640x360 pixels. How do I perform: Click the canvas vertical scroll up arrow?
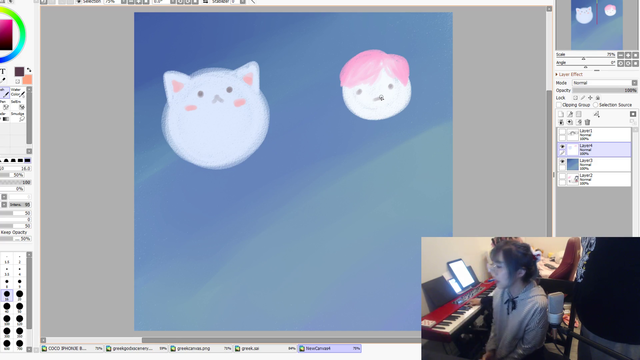[x=549, y=9]
